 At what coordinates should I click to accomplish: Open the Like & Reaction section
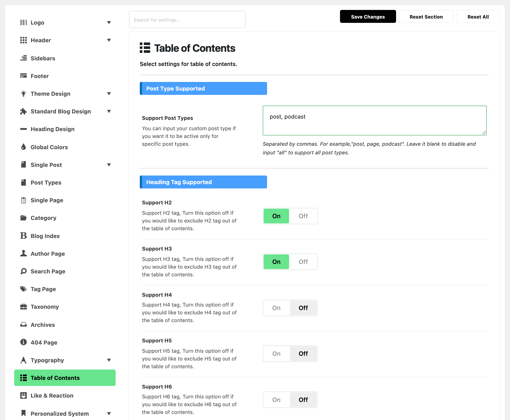click(x=65, y=396)
